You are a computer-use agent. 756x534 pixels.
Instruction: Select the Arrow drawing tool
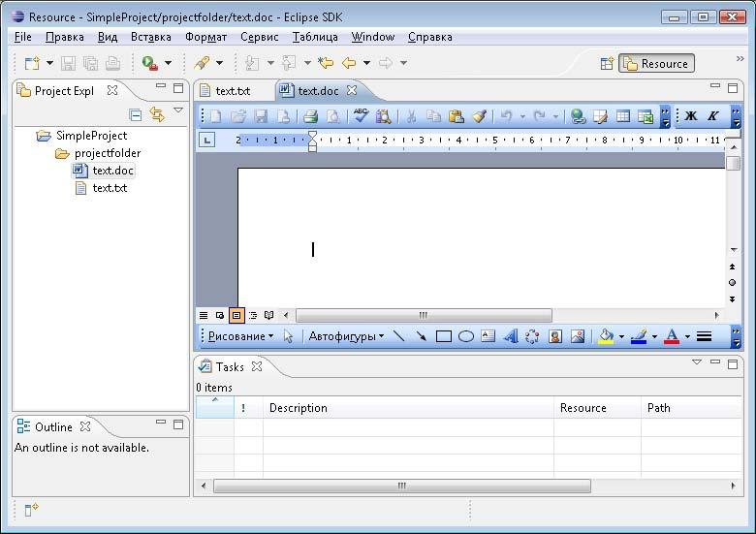(x=421, y=336)
